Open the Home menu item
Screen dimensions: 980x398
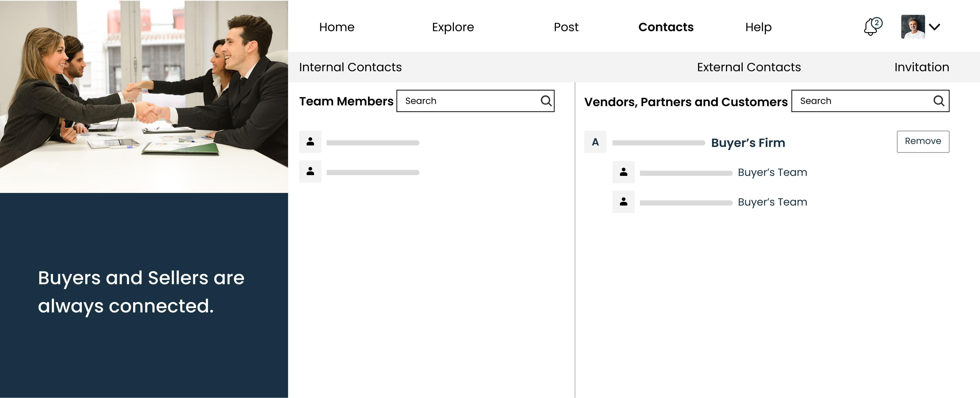pos(337,27)
